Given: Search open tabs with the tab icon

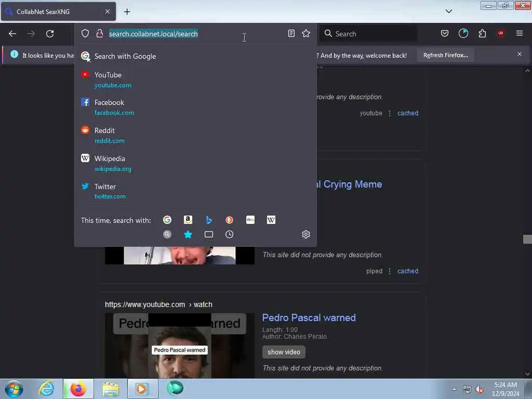Looking at the screenshot, I should 209,234.
